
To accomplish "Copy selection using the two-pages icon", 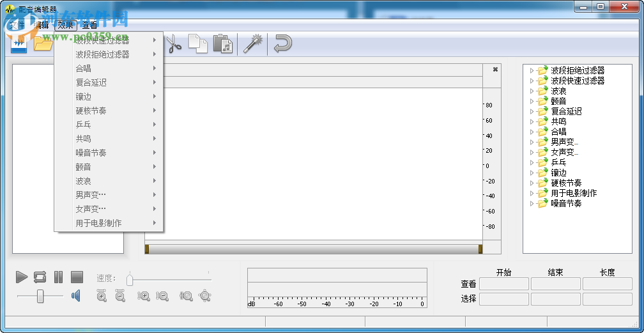I will click(x=198, y=43).
